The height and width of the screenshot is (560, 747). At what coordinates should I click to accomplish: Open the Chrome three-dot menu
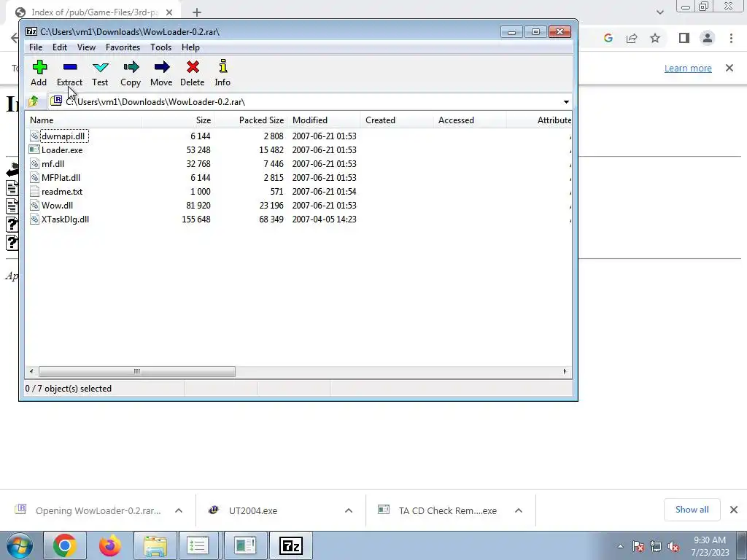point(731,38)
